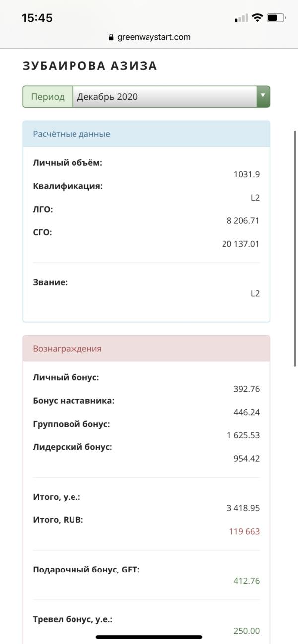Click the ЗУБАИРОВА АЗИЗА heading

click(x=90, y=66)
